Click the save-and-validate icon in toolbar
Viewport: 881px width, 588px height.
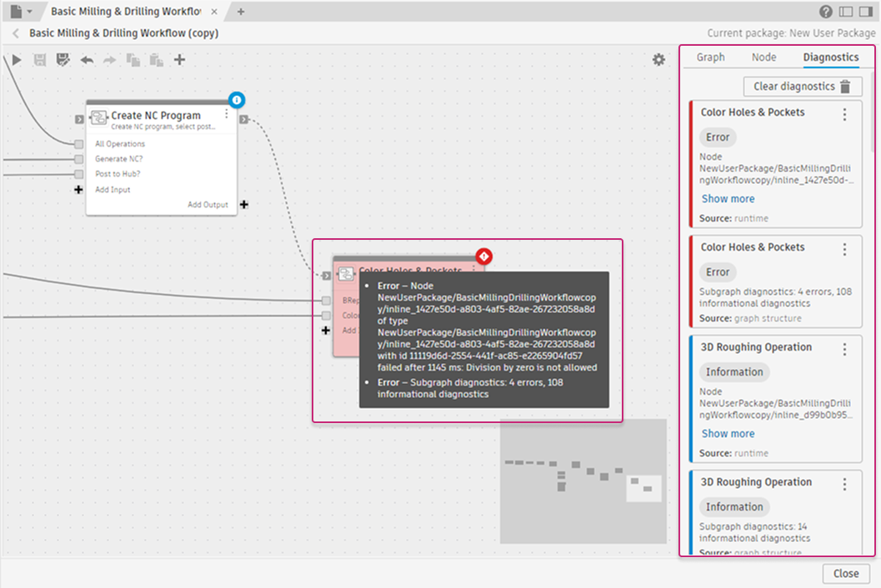63,59
